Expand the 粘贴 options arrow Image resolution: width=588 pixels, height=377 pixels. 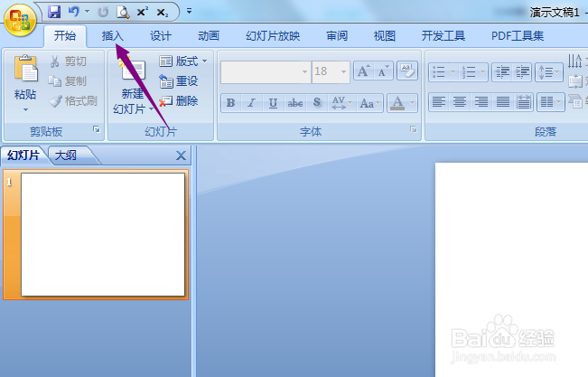point(25,109)
